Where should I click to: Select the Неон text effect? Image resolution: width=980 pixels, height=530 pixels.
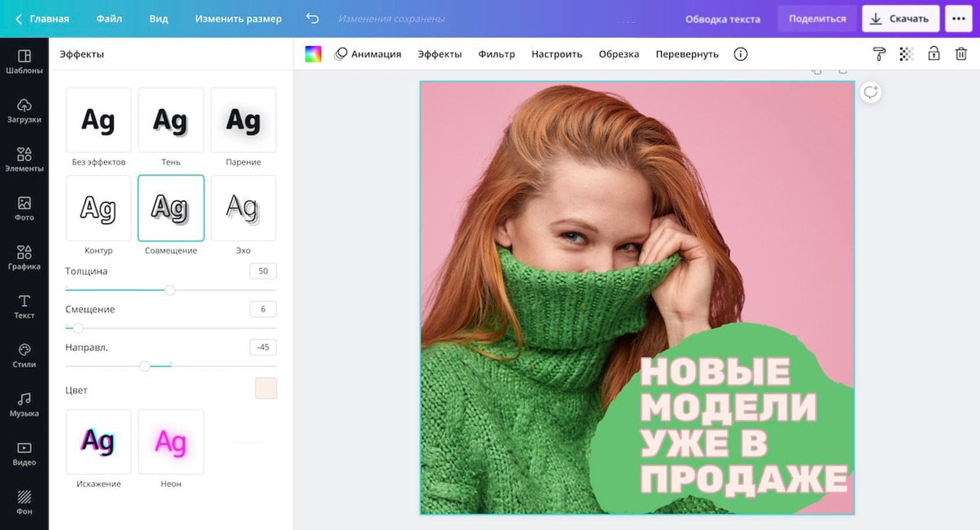[x=171, y=442]
